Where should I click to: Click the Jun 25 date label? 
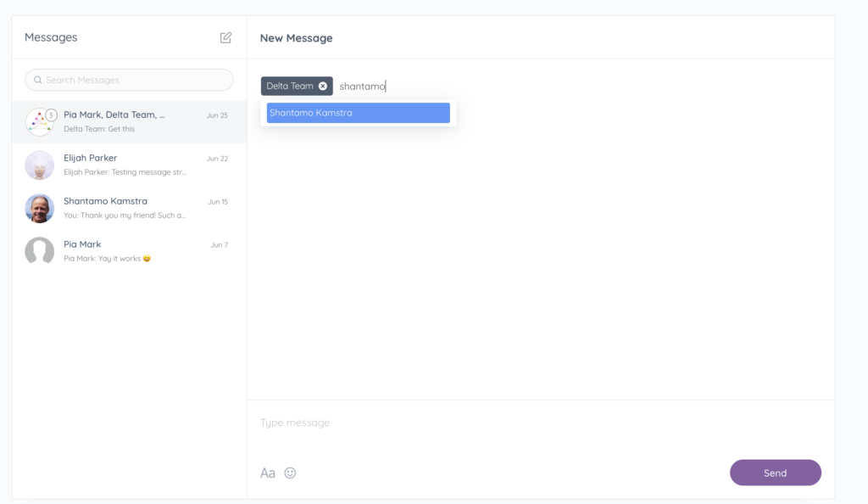point(217,115)
